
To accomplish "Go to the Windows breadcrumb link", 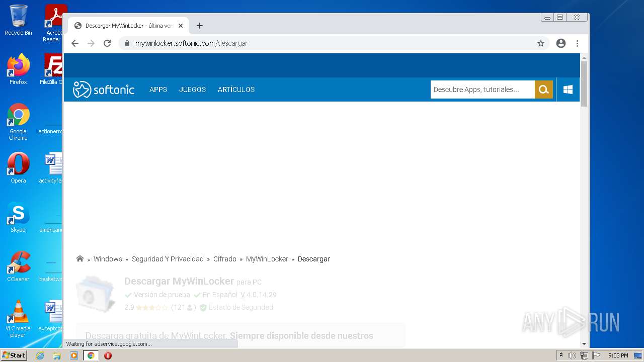I will tap(108, 259).
